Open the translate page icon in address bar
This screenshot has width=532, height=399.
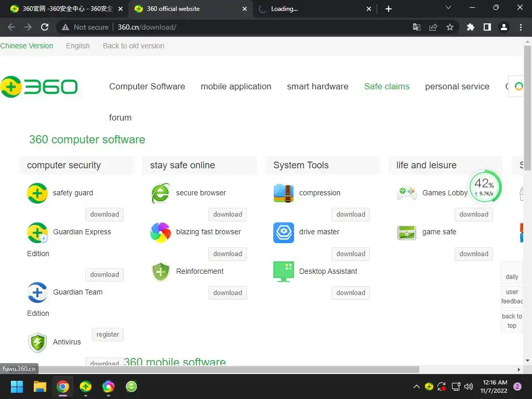[x=417, y=27]
